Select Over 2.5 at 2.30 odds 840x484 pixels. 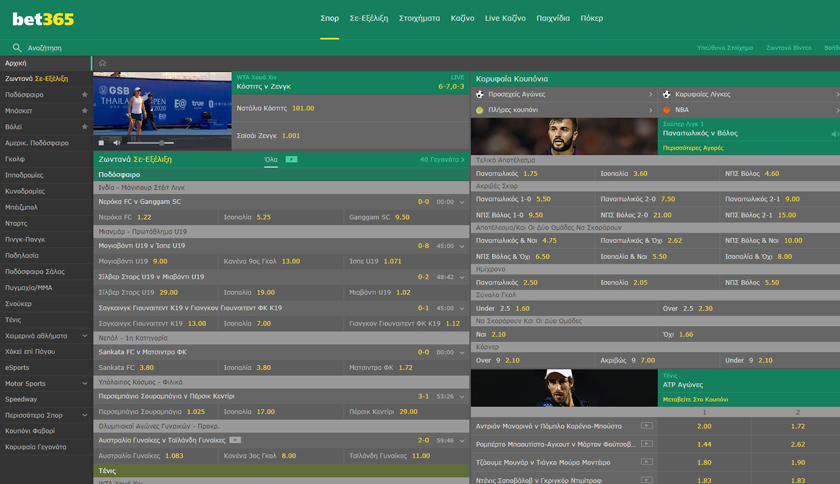click(x=749, y=309)
